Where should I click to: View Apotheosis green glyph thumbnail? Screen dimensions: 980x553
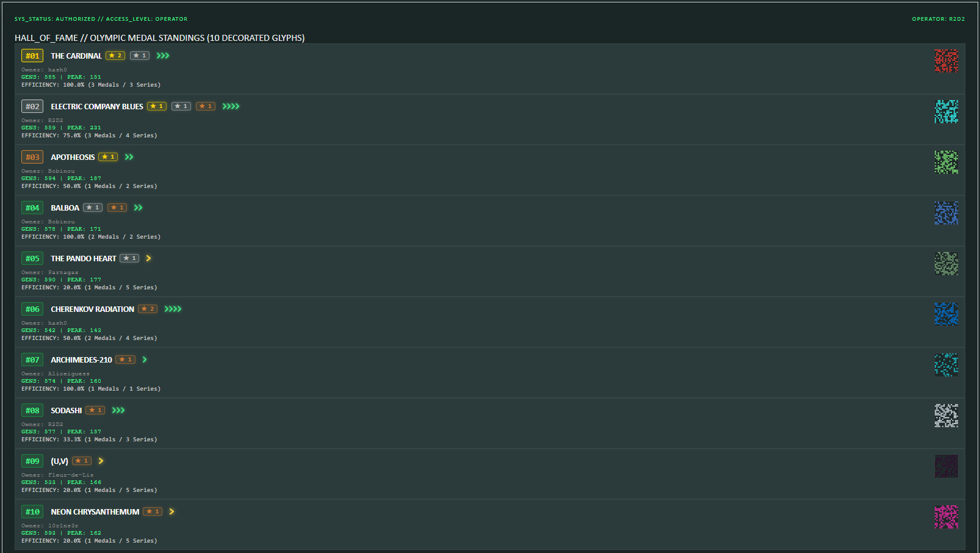tap(946, 162)
